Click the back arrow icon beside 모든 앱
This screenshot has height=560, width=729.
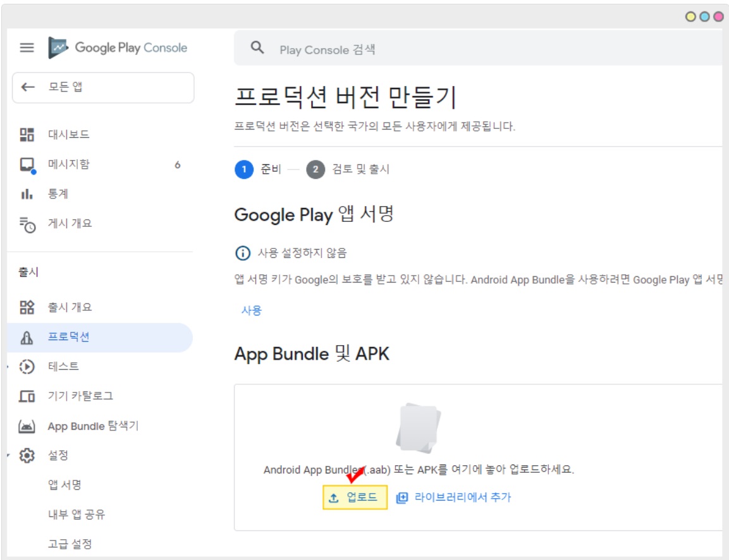(x=28, y=87)
